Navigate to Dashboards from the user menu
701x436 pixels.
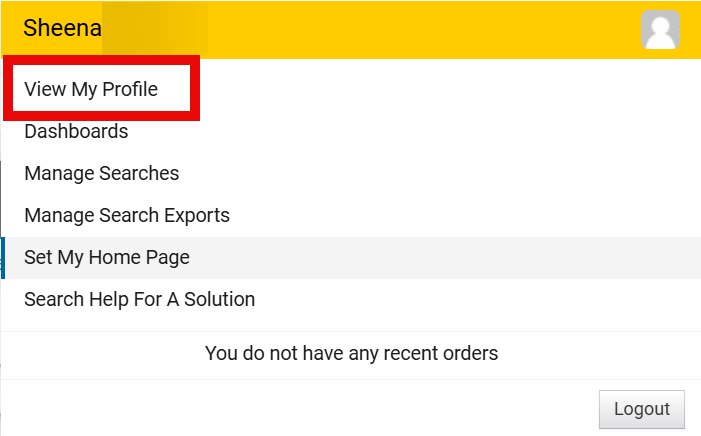coord(76,131)
